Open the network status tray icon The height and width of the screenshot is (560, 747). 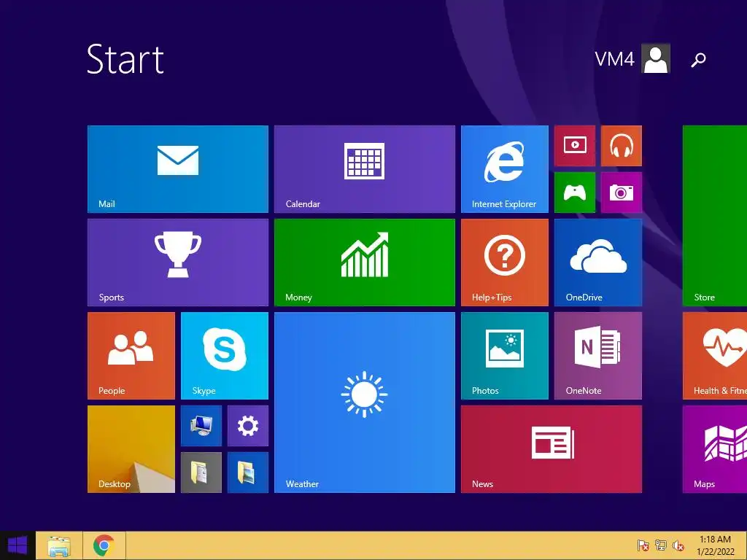[660, 545]
